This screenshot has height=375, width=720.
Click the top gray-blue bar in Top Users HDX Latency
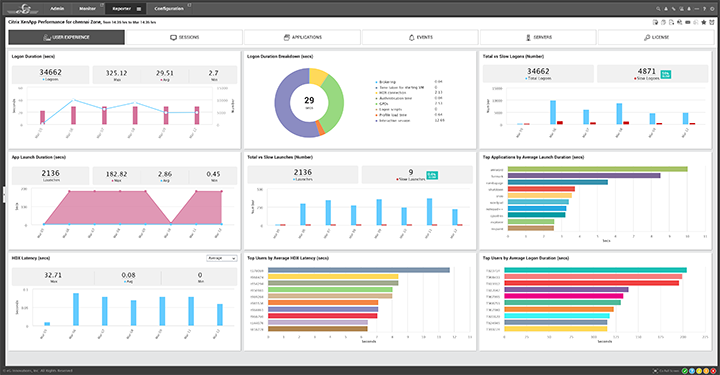coord(359,270)
